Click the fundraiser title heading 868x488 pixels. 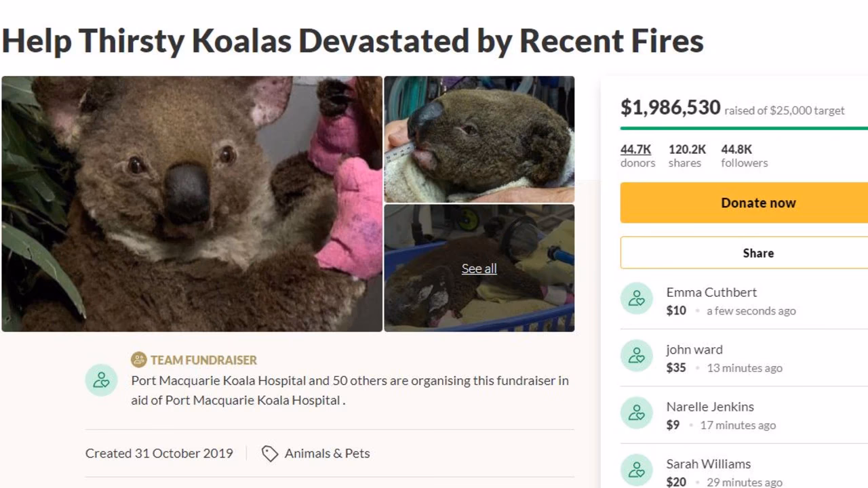click(x=352, y=41)
